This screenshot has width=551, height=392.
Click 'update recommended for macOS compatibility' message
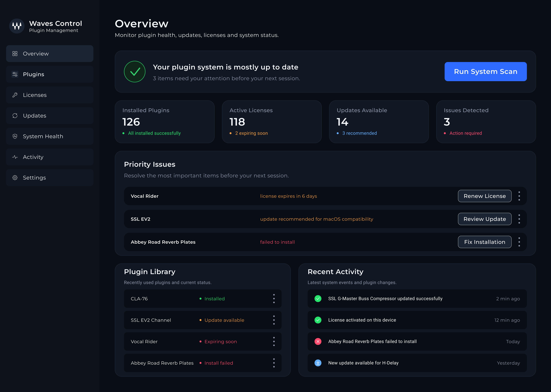pos(317,219)
